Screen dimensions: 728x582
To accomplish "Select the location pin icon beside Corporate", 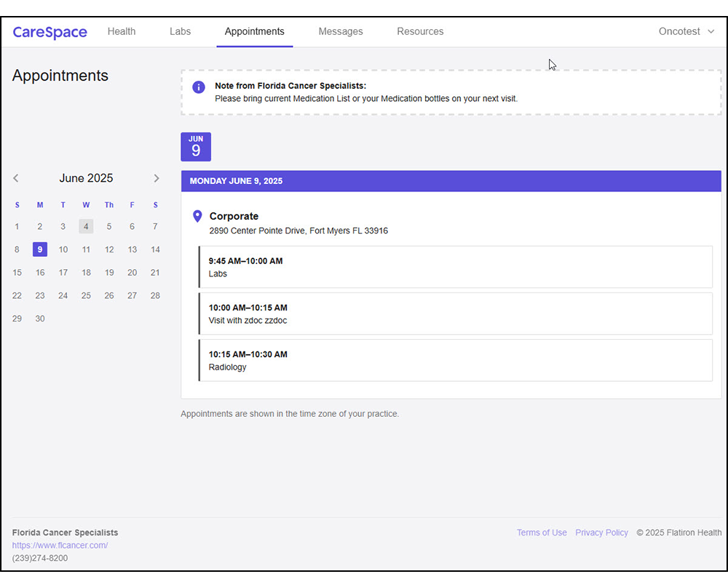I will coord(197,216).
